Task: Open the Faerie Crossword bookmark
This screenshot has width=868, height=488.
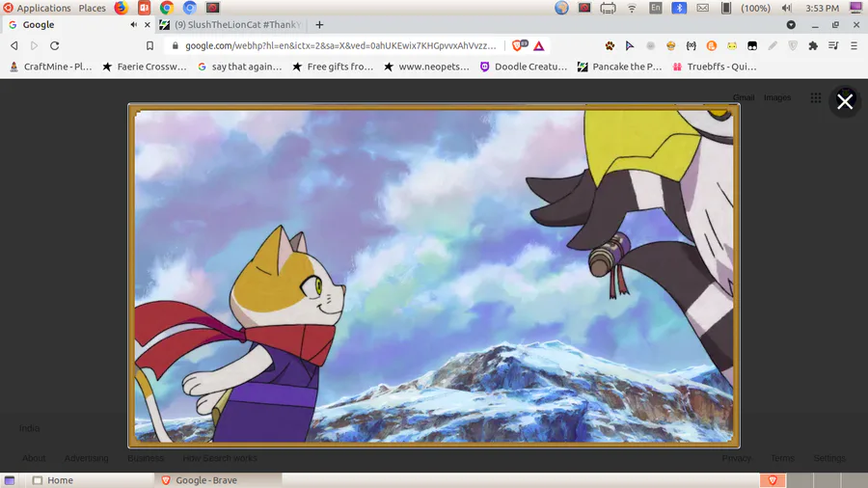Action: [145, 67]
